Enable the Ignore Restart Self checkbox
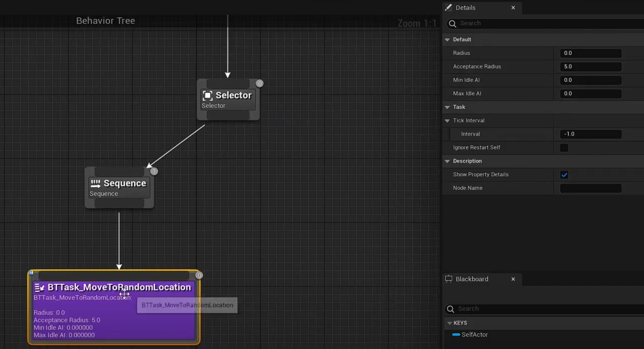Viewport: 644px width, 349px height. 564,148
